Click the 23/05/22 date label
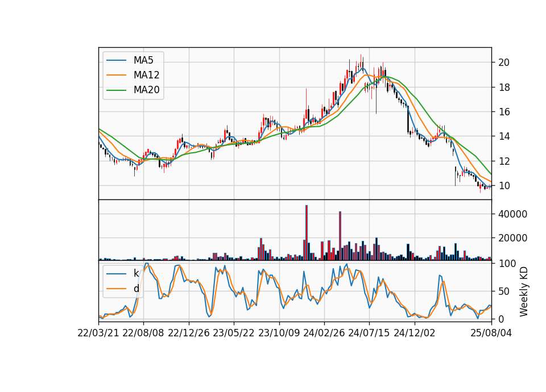Image resolution: width=546 pixels, height=392 pixels. click(x=234, y=333)
